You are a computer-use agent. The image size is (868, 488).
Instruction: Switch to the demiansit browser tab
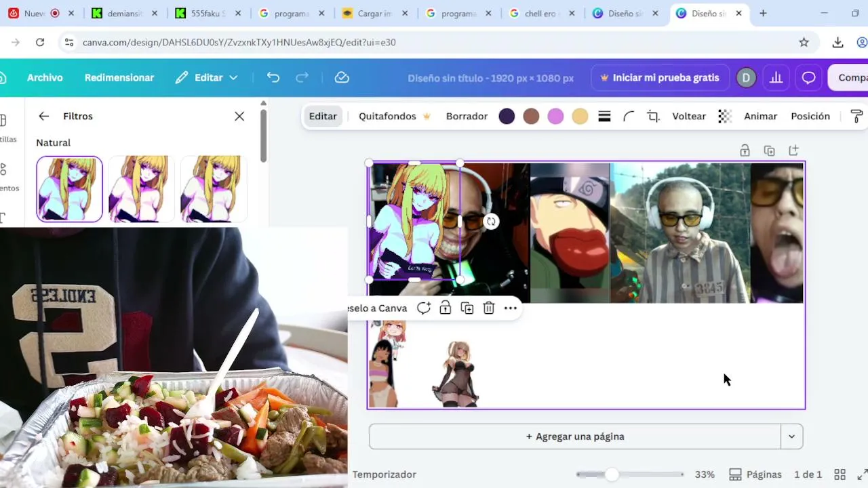tap(124, 14)
